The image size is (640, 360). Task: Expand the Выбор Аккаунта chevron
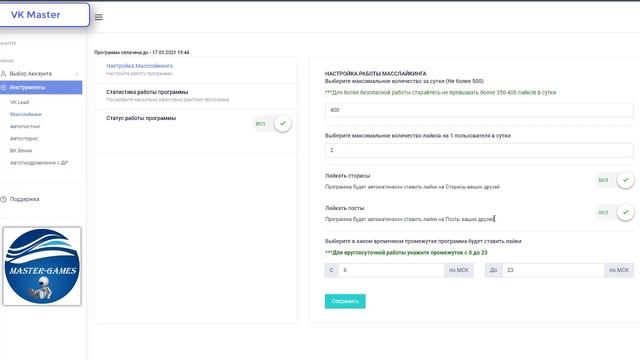pos(77,74)
